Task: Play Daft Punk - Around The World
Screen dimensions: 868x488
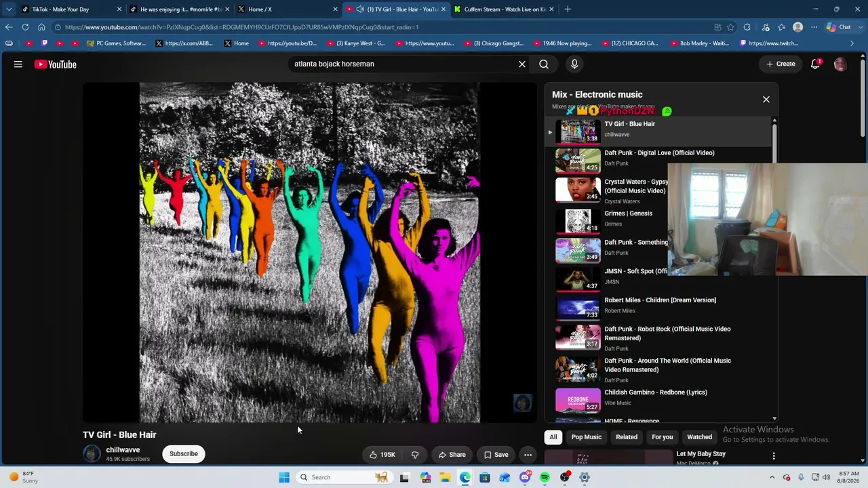Action: point(659,370)
